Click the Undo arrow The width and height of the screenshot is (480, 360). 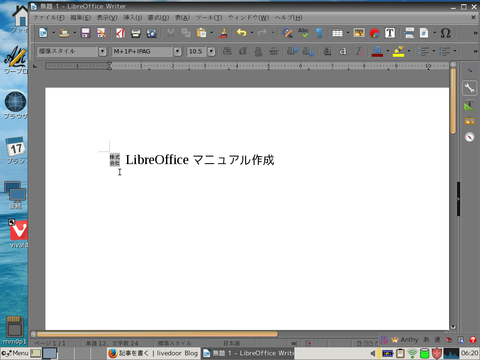[x=242, y=33]
